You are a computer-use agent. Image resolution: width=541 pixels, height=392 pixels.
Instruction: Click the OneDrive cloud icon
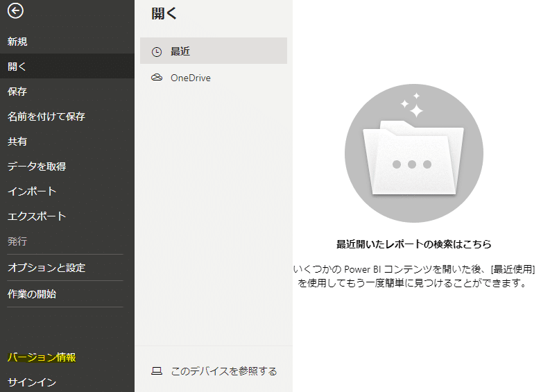tap(157, 78)
